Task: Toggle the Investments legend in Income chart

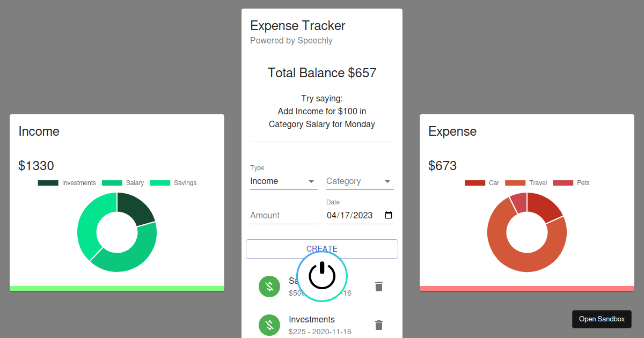Action: [67, 183]
